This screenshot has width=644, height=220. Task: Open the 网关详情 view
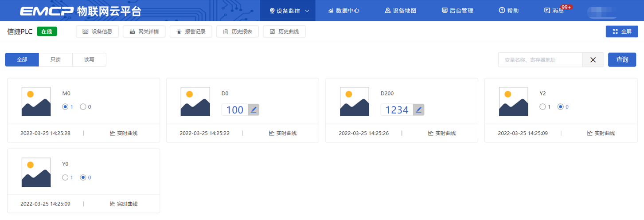tap(144, 31)
